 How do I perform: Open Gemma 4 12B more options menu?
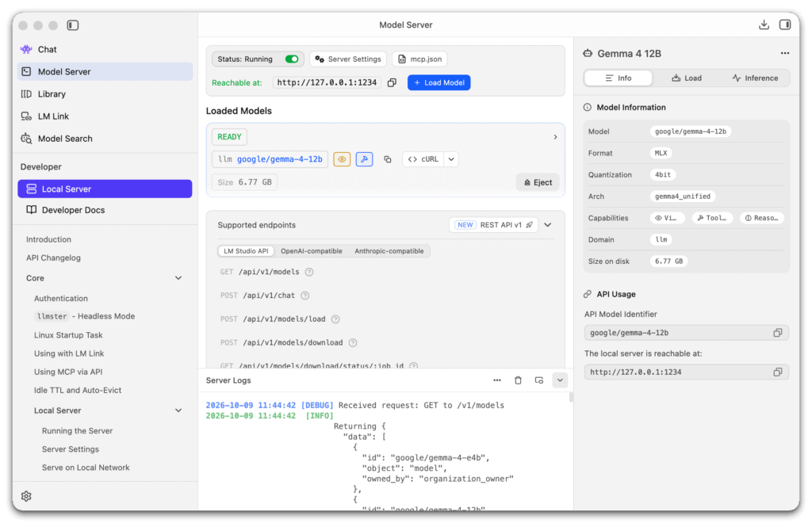click(x=785, y=53)
